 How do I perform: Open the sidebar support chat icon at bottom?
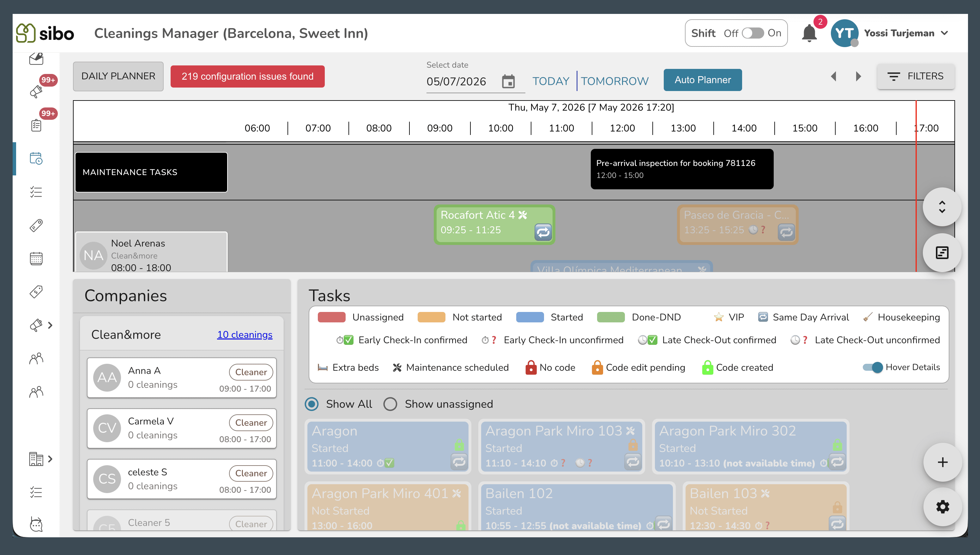pyautogui.click(x=36, y=525)
